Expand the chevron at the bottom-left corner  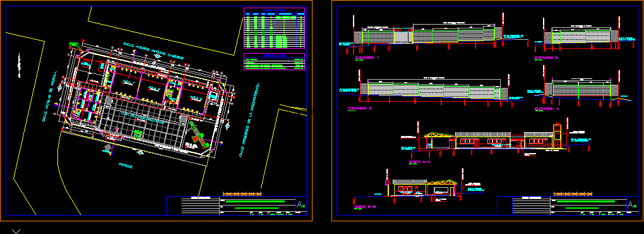coord(16,231)
